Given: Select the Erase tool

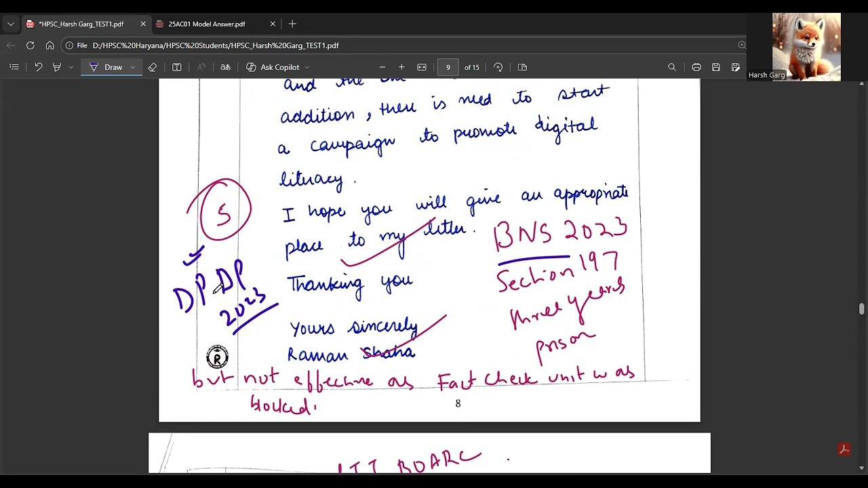Looking at the screenshot, I should tap(153, 67).
